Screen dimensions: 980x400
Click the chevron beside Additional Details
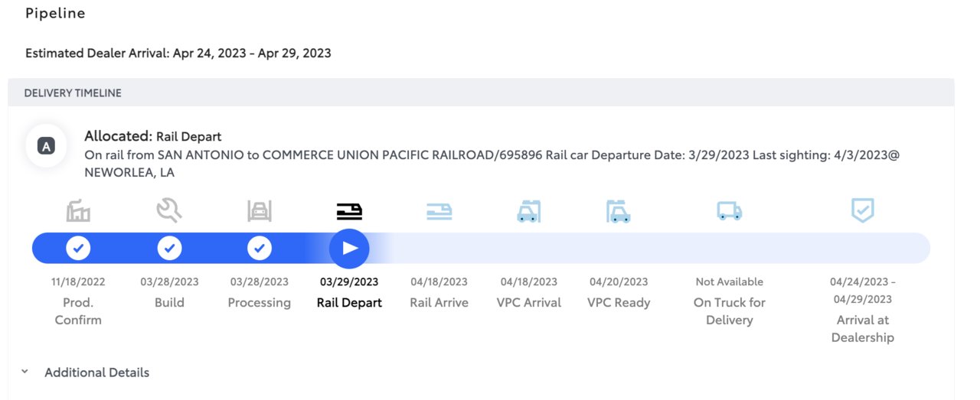click(24, 372)
